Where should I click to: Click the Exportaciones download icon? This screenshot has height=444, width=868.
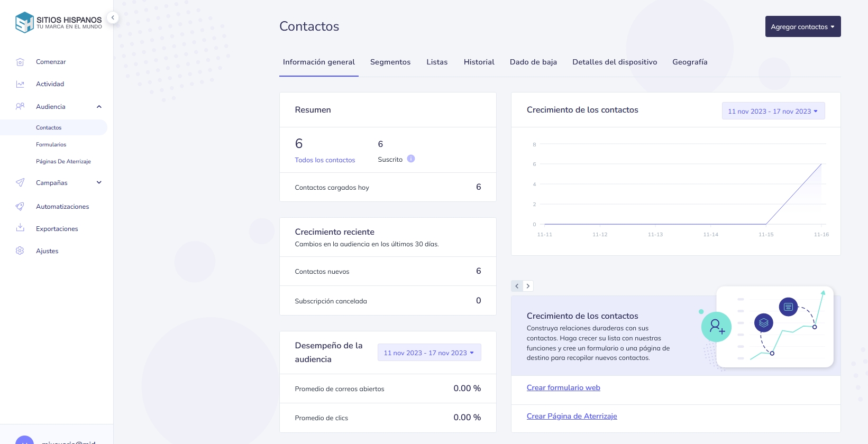click(x=20, y=228)
